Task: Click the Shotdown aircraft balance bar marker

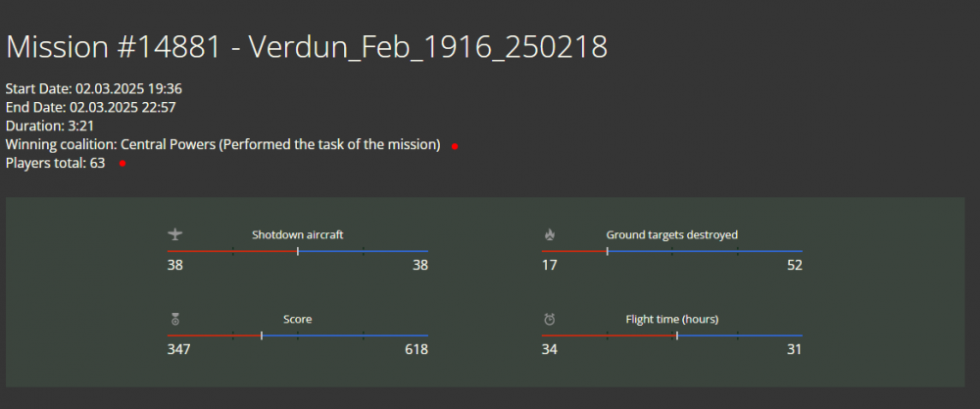Action: [x=298, y=251]
